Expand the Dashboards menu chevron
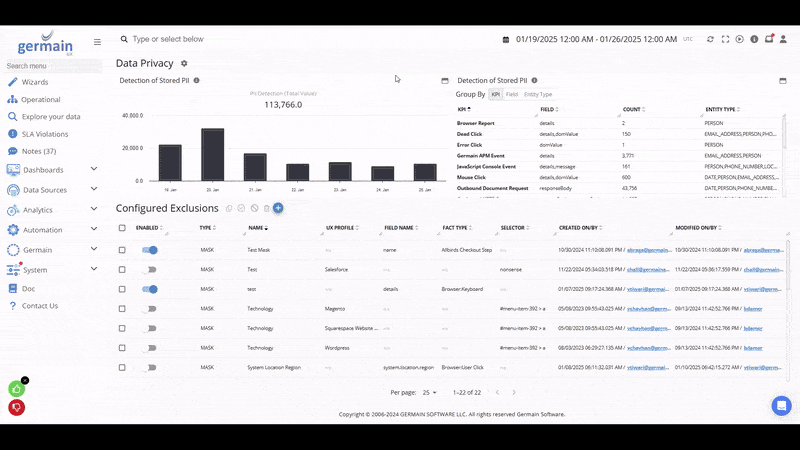 pyautogui.click(x=94, y=169)
